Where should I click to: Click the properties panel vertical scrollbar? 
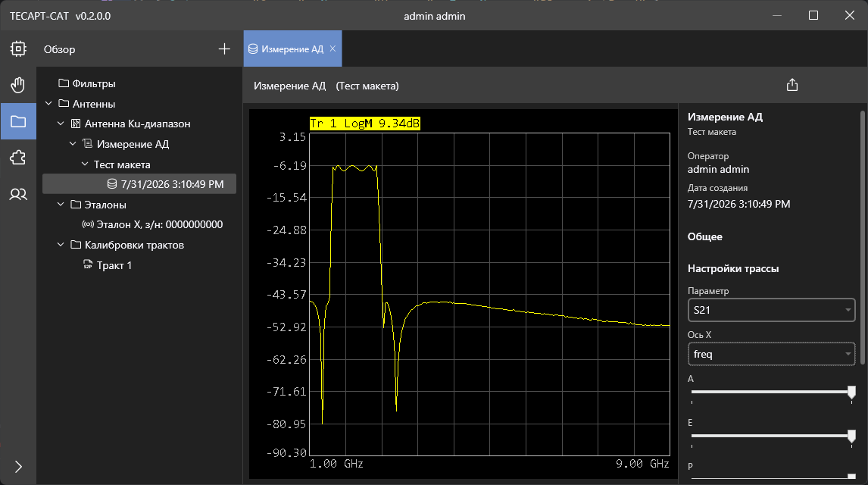(862, 238)
